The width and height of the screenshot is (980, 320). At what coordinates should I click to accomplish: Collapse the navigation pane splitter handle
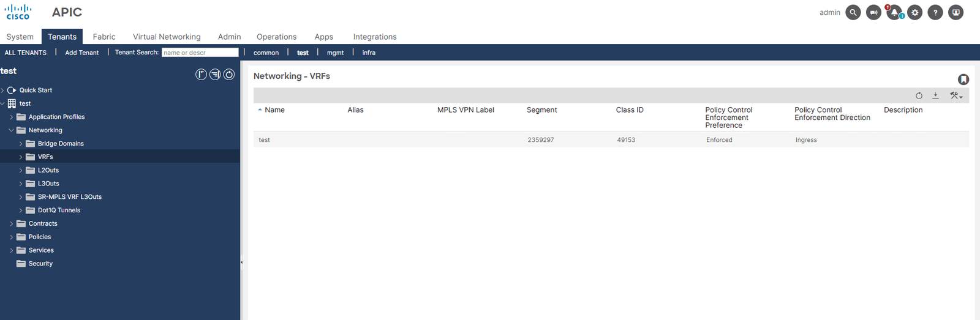coord(241,262)
